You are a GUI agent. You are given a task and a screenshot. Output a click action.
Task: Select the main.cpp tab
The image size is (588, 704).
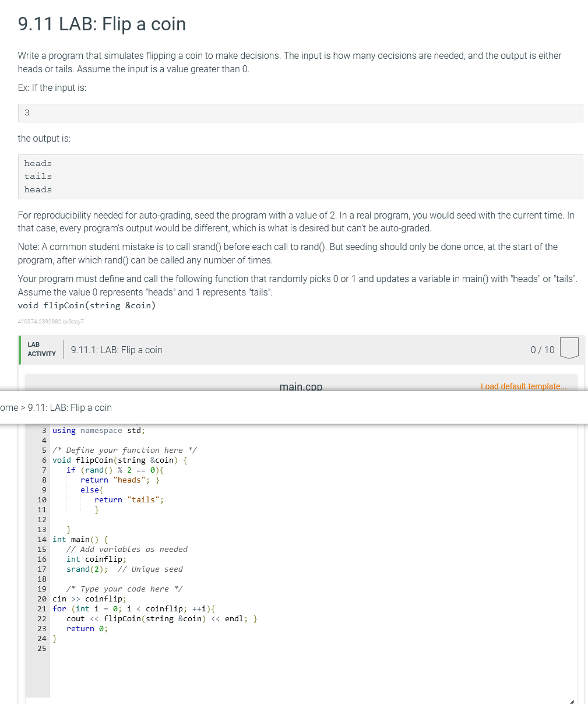tap(300, 386)
